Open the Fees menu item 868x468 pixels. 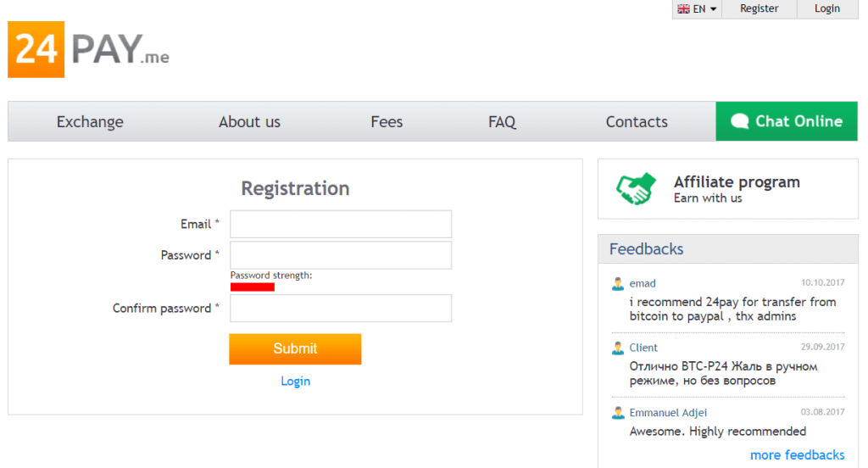[387, 121]
